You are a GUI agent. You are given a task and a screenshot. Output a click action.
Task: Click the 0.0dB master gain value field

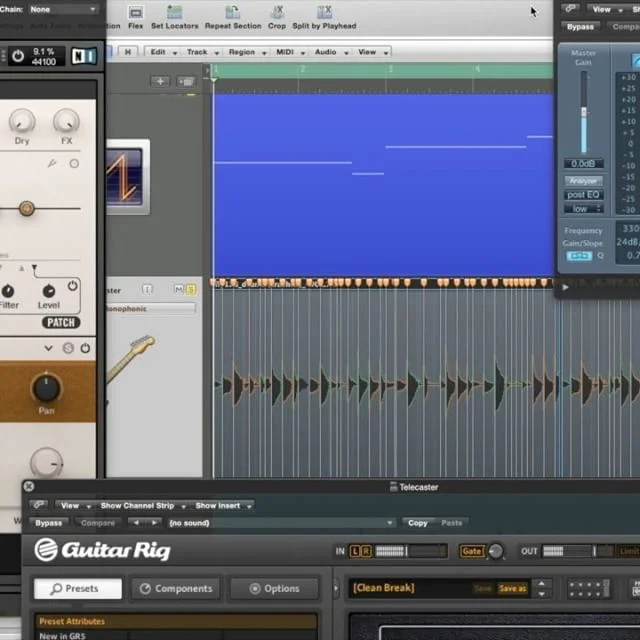(583, 164)
